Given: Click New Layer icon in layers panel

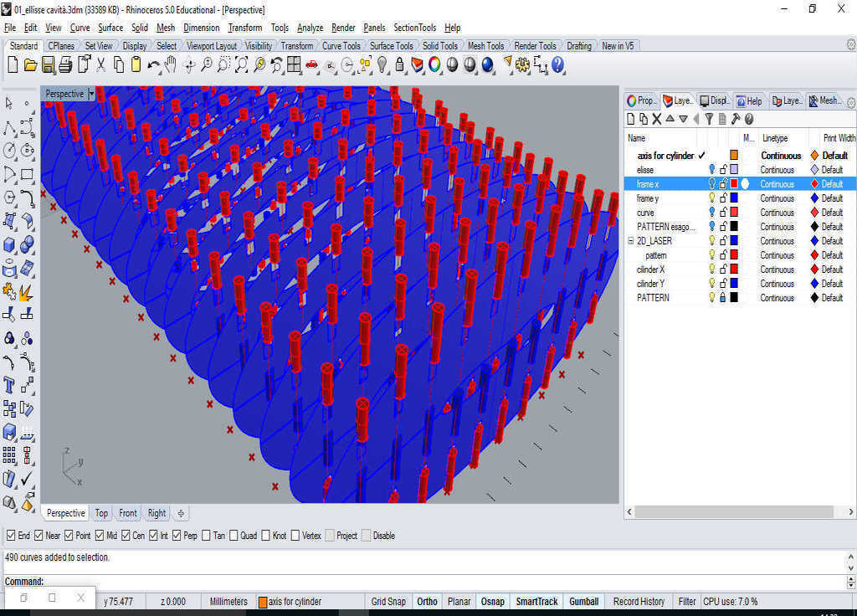Looking at the screenshot, I should (631, 119).
